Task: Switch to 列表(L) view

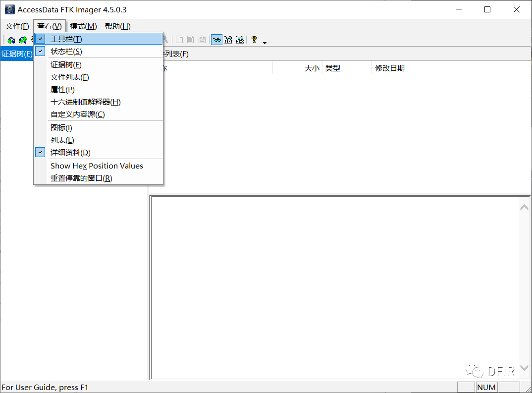Action: [x=99, y=140]
